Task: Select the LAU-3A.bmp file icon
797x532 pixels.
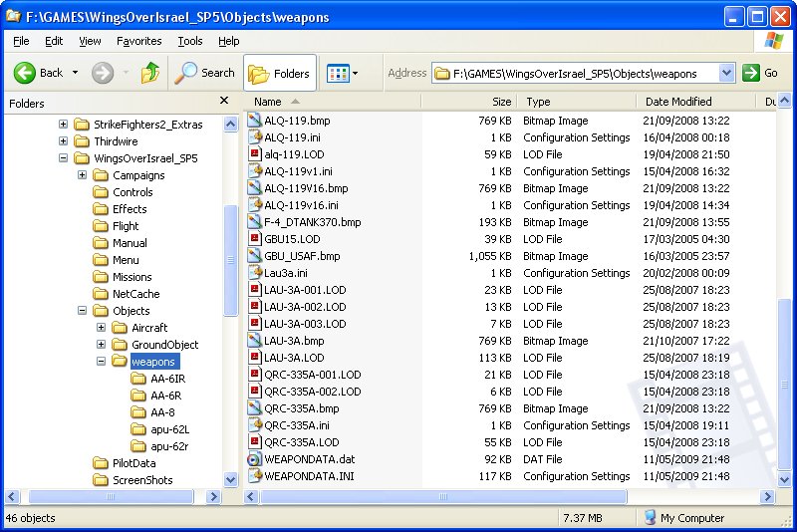Action: click(254, 341)
